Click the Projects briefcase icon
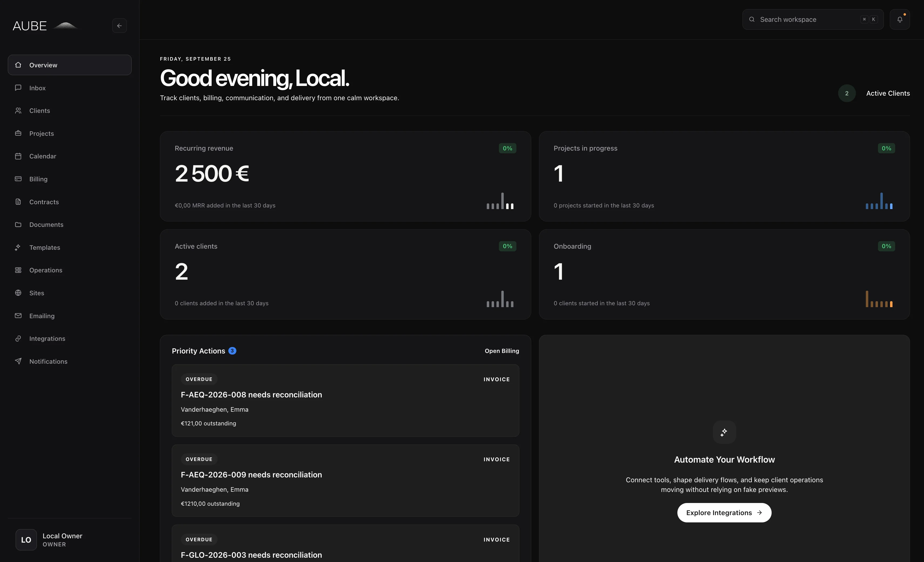This screenshot has width=924, height=562. [x=18, y=133]
